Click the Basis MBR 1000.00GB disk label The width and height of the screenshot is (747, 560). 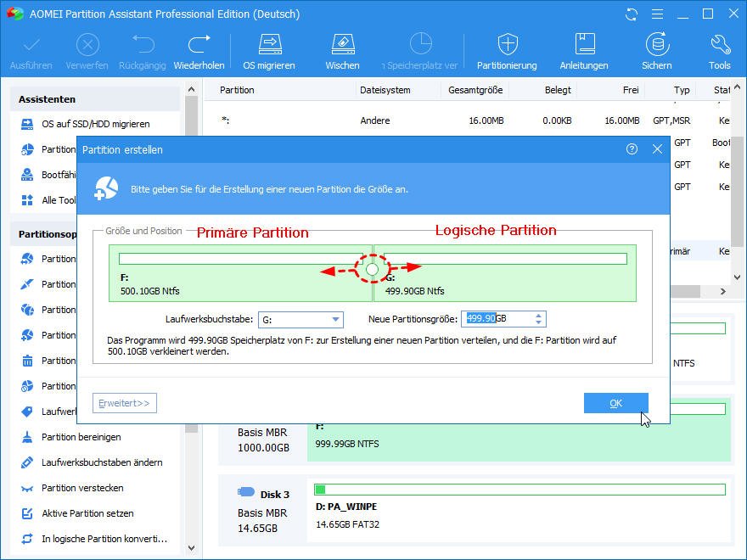click(263, 440)
